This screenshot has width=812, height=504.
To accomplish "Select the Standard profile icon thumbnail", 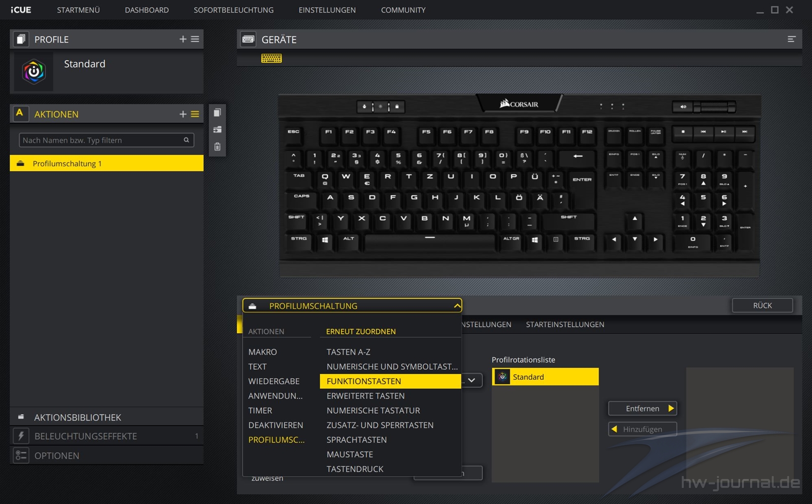I will point(33,72).
